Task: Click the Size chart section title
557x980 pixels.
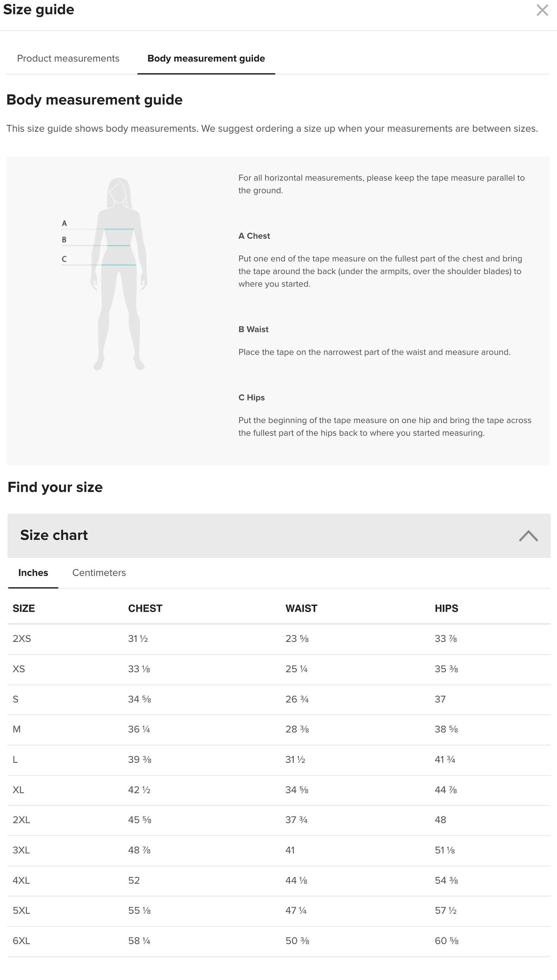Action: click(54, 535)
